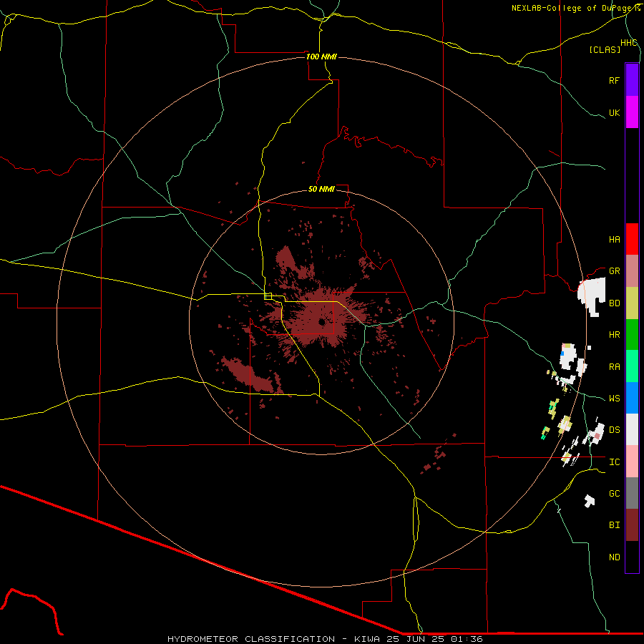Click the GC legend label
Viewport: 644px width, 644px height.
[614, 494]
